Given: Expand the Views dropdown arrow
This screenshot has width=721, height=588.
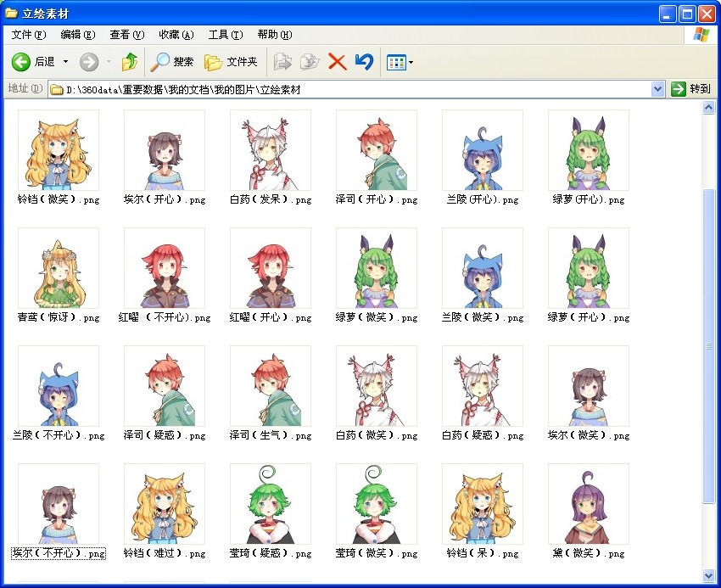Looking at the screenshot, I should pos(411,62).
